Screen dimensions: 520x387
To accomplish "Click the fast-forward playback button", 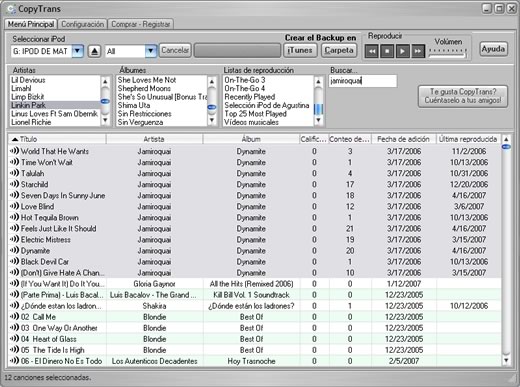I will (x=418, y=51).
